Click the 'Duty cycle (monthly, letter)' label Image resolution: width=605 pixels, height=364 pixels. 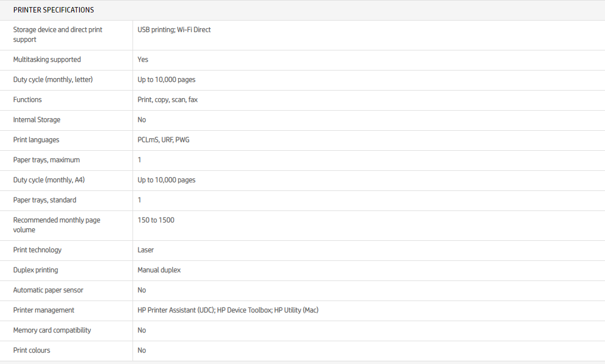pos(53,80)
